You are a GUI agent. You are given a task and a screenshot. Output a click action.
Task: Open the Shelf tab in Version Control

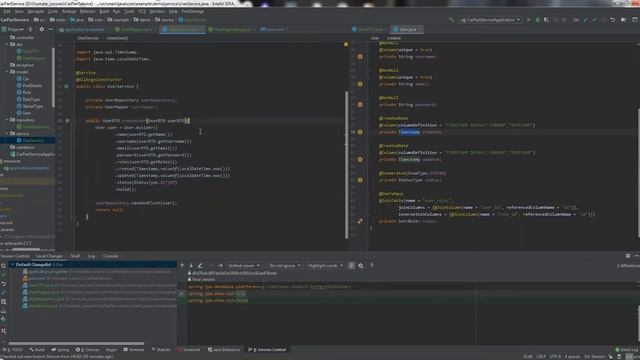click(x=75, y=256)
